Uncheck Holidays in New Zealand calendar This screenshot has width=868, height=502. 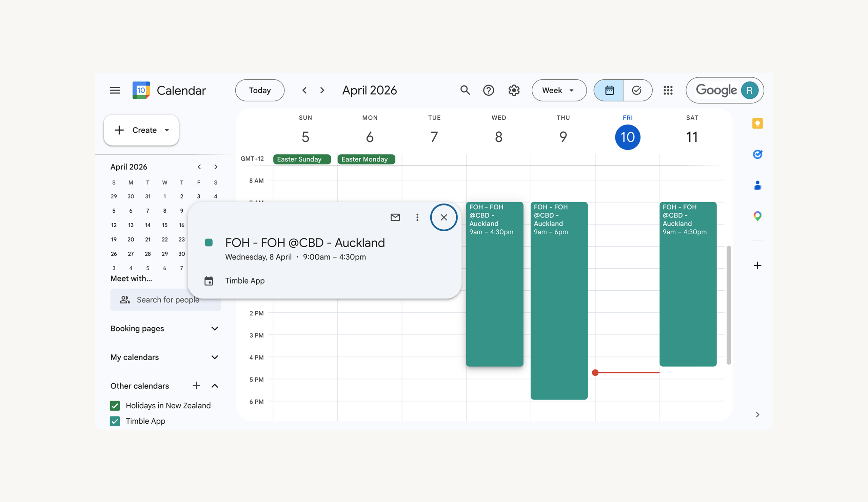(115, 406)
